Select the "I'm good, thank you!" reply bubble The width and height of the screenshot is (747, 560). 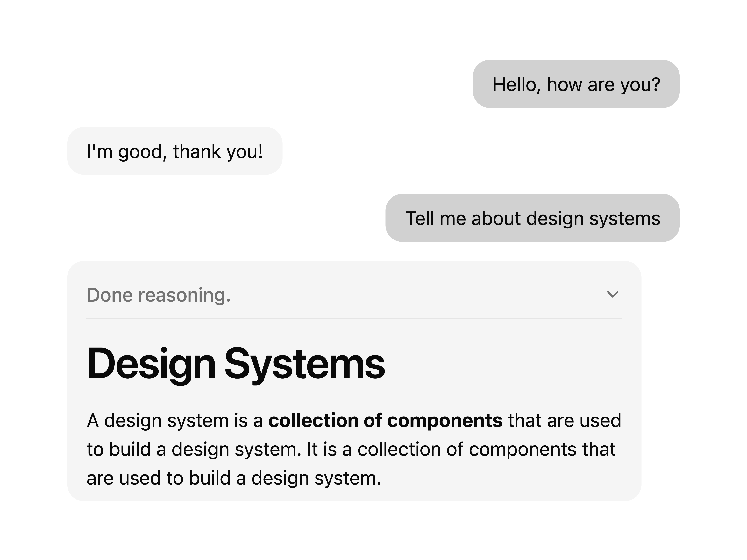pos(175,151)
